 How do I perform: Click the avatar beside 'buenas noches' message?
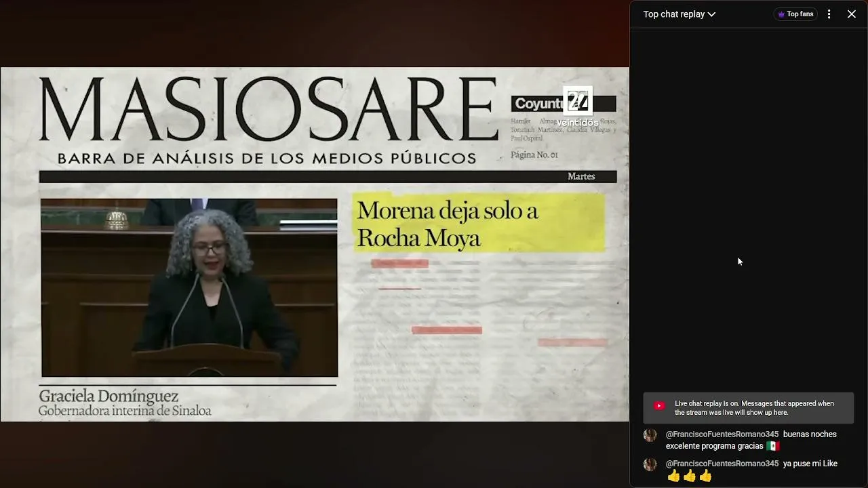(x=650, y=435)
